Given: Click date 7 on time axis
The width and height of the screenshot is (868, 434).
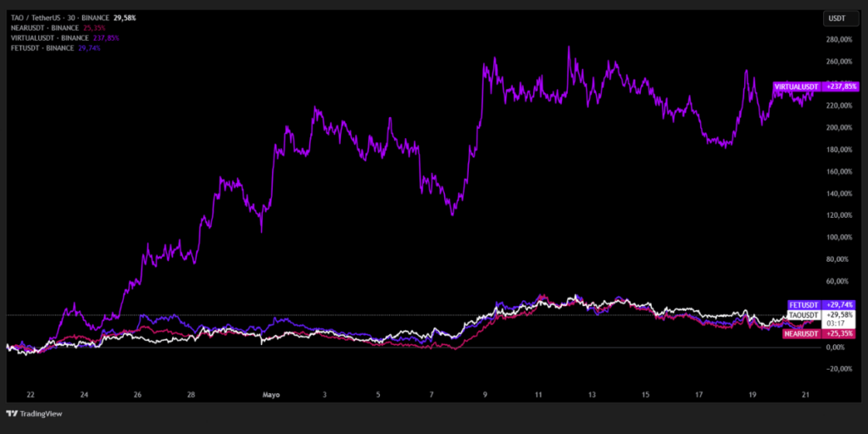Looking at the screenshot, I should [x=431, y=395].
